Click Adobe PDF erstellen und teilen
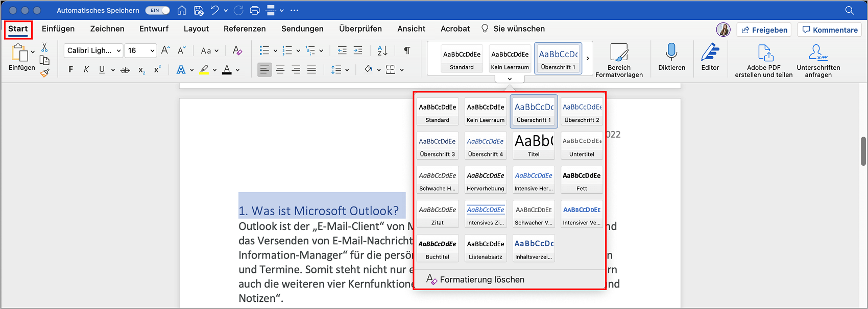 point(764,60)
